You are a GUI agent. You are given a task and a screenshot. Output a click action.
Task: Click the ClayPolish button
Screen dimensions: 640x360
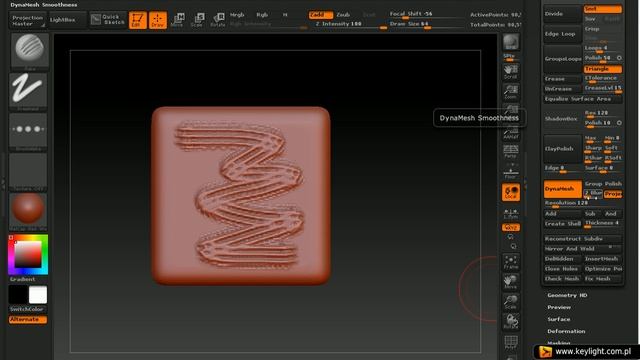click(562, 149)
